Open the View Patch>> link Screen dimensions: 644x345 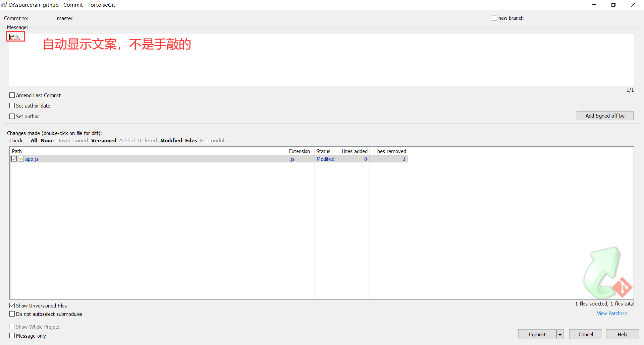click(612, 313)
